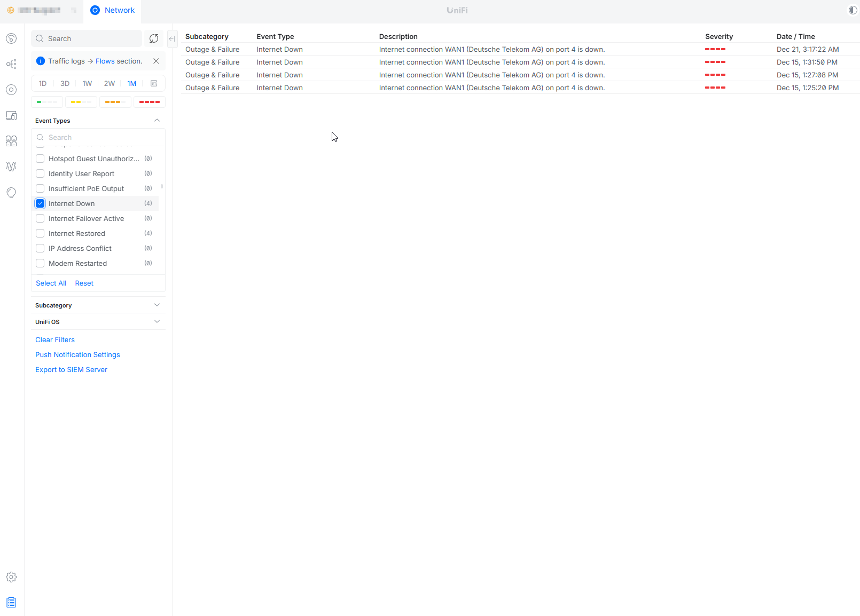Viewport: 860px width, 616px height.
Task: Dismiss the Traffic logs notice
Action: pos(156,61)
